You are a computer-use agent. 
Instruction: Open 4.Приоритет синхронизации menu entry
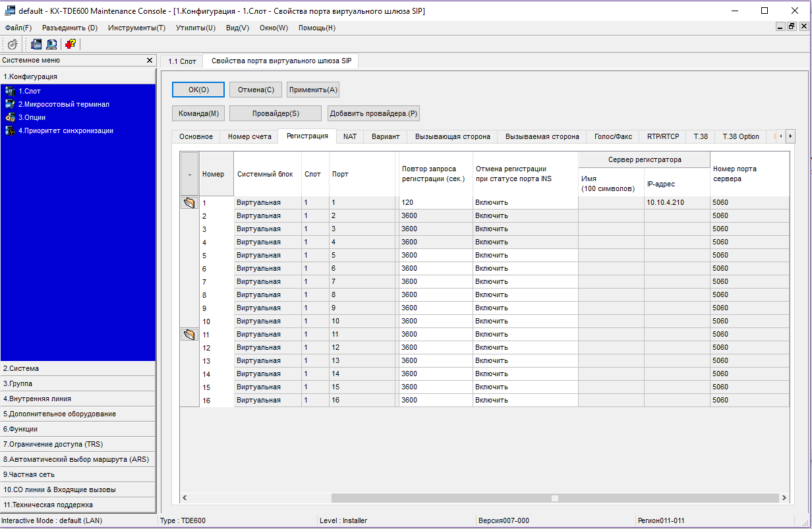click(65, 130)
